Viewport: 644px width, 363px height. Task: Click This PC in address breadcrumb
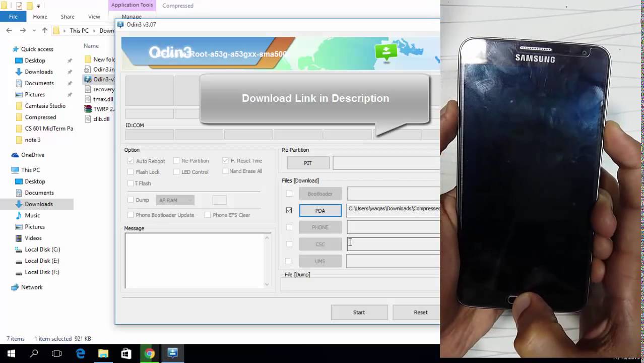point(79,31)
